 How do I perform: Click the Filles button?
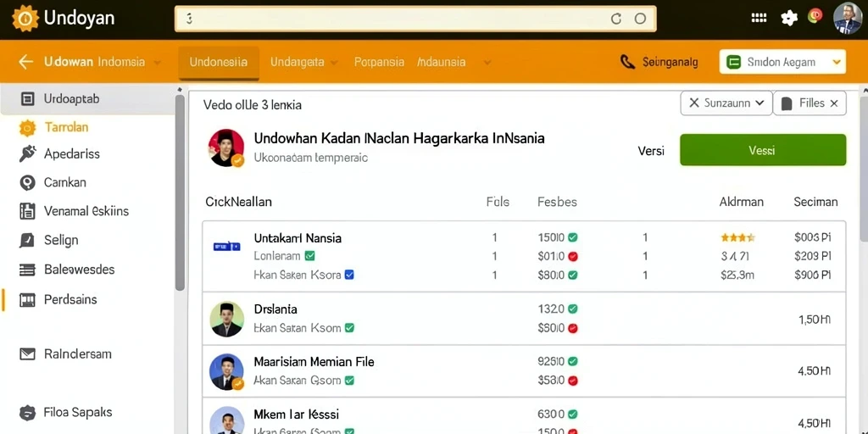click(x=810, y=103)
